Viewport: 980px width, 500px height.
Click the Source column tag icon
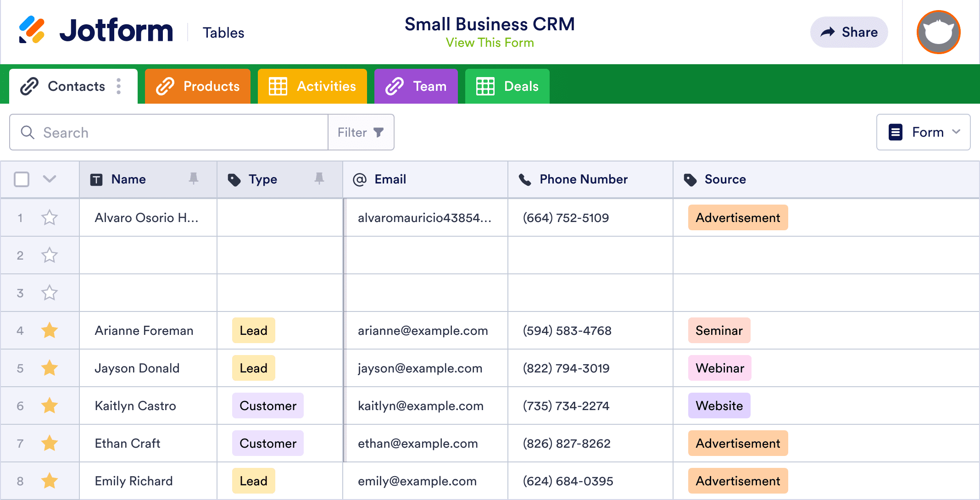click(x=690, y=180)
